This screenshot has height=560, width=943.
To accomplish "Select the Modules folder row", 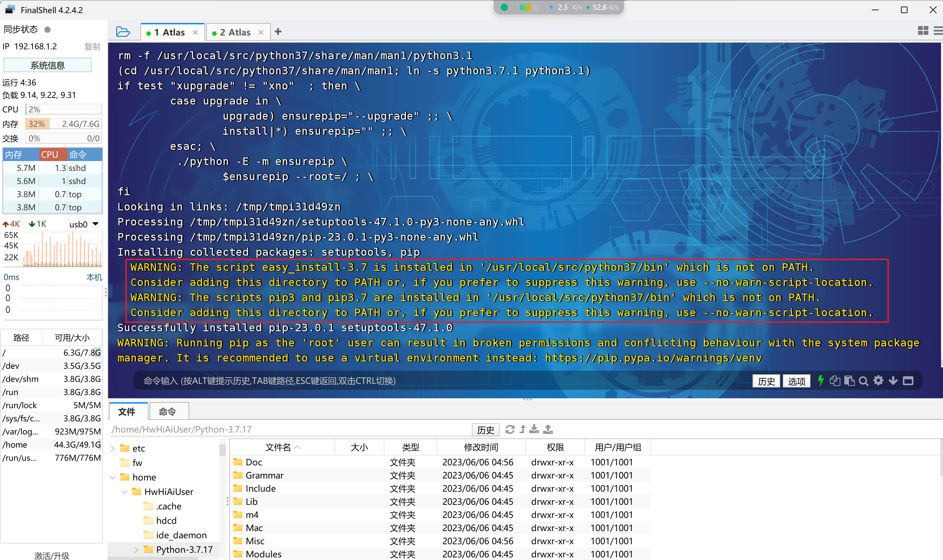I will 440,554.
